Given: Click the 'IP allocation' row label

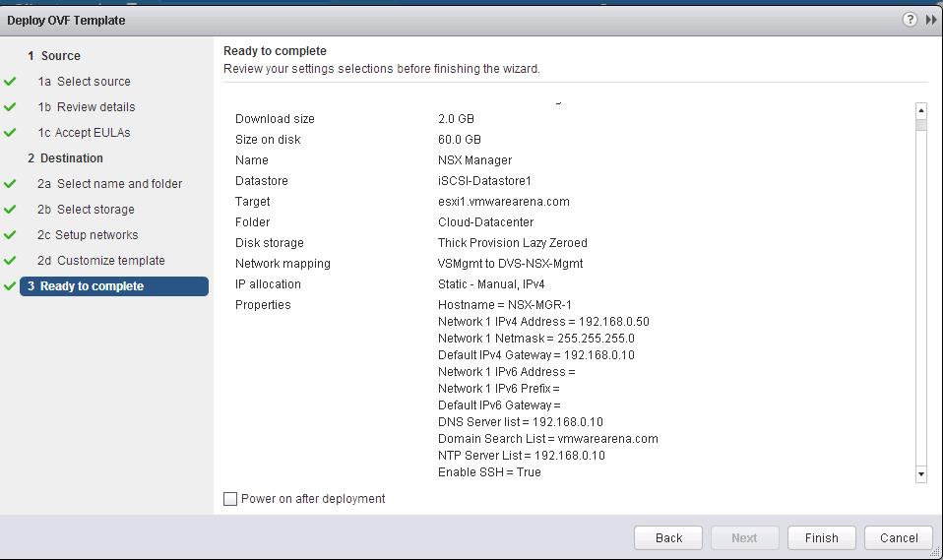Looking at the screenshot, I should coord(268,283).
